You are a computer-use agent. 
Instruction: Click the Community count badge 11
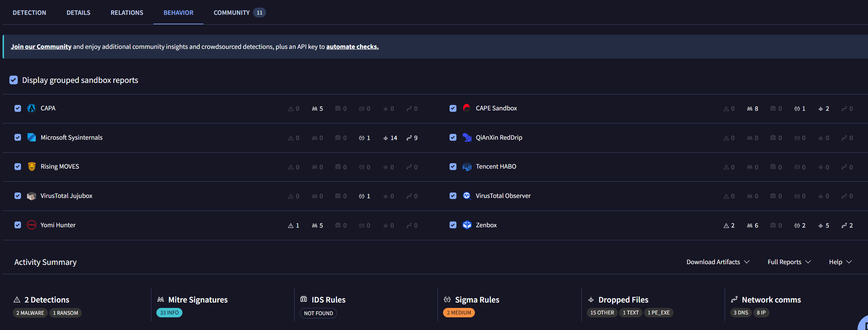click(260, 13)
